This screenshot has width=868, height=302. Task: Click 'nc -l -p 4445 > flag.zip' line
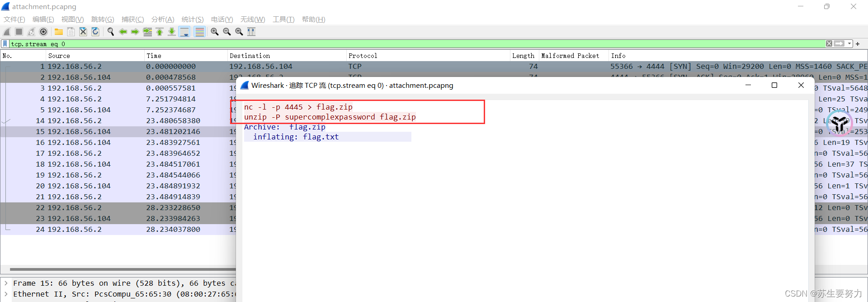(298, 107)
